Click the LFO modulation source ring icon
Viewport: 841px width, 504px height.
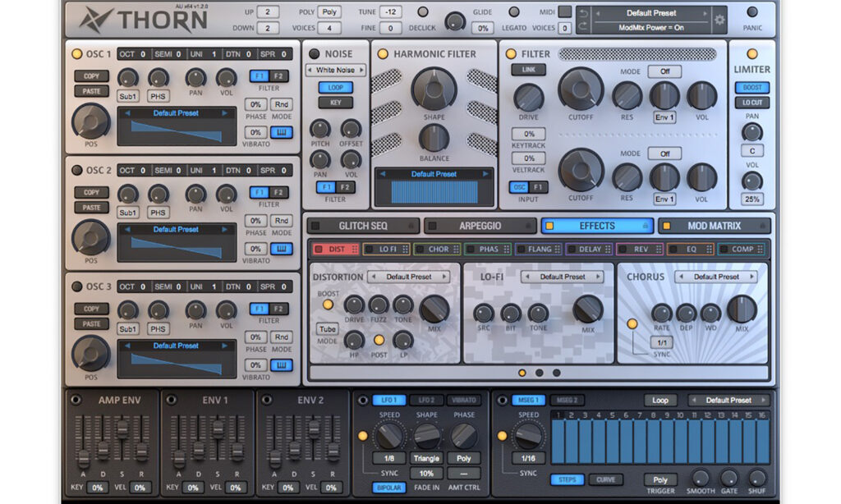[362, 400]
